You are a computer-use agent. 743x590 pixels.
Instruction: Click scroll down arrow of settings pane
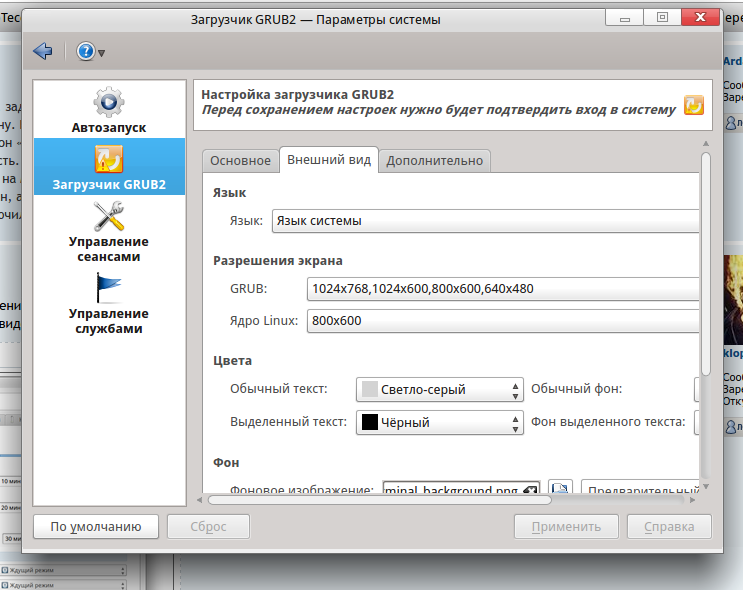pos(706,486)
